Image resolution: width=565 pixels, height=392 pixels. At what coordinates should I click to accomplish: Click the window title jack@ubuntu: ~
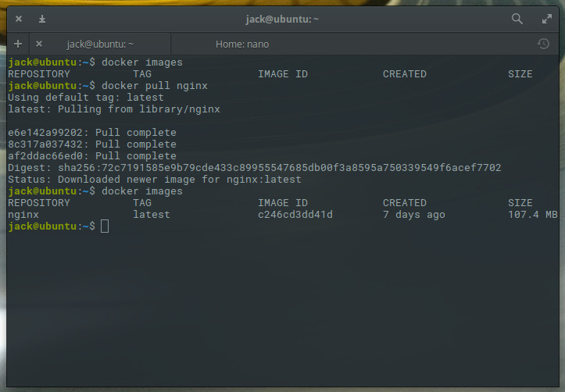click(x=282, y=19)
